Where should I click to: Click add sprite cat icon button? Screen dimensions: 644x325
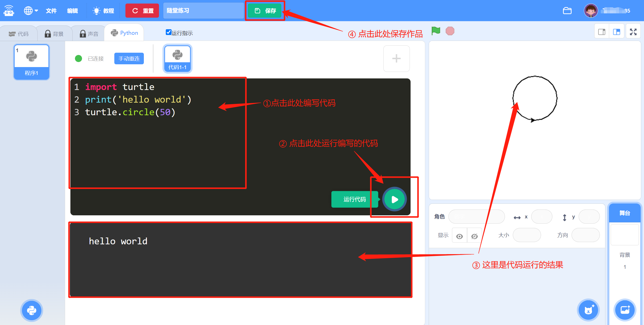pos(588,310)
